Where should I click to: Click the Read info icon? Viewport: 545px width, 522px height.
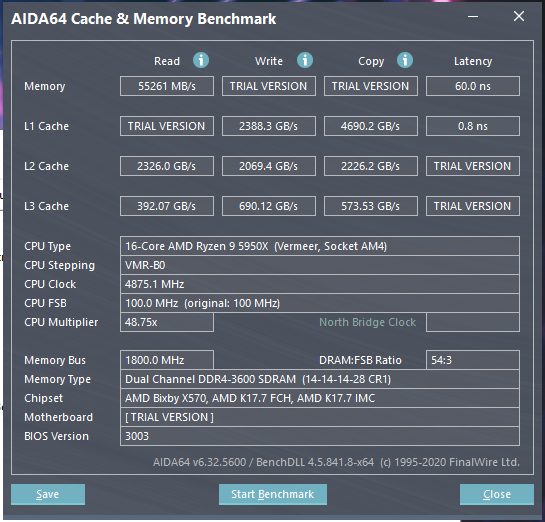point(201,60)
